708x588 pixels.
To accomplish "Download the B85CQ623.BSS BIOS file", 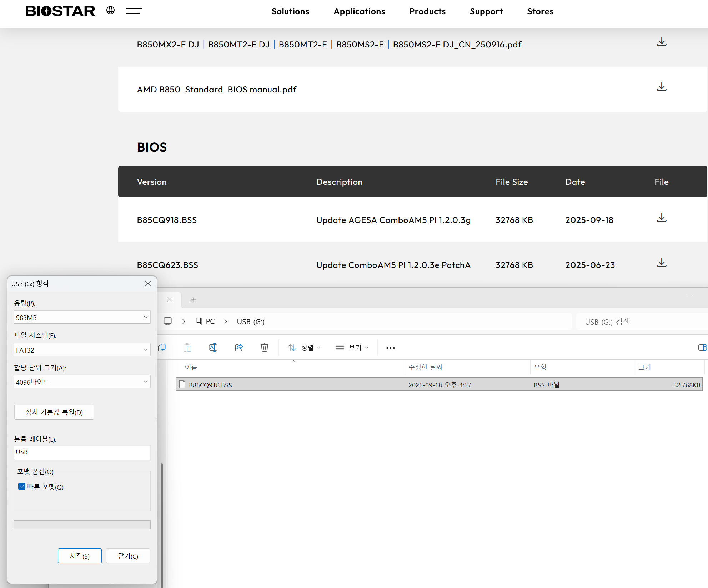I will click(x=662, y=263).
